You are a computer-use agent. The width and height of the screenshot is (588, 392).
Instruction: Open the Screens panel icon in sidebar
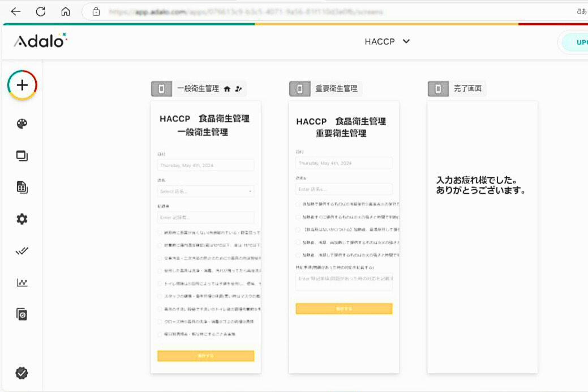(x=22, y=155)
